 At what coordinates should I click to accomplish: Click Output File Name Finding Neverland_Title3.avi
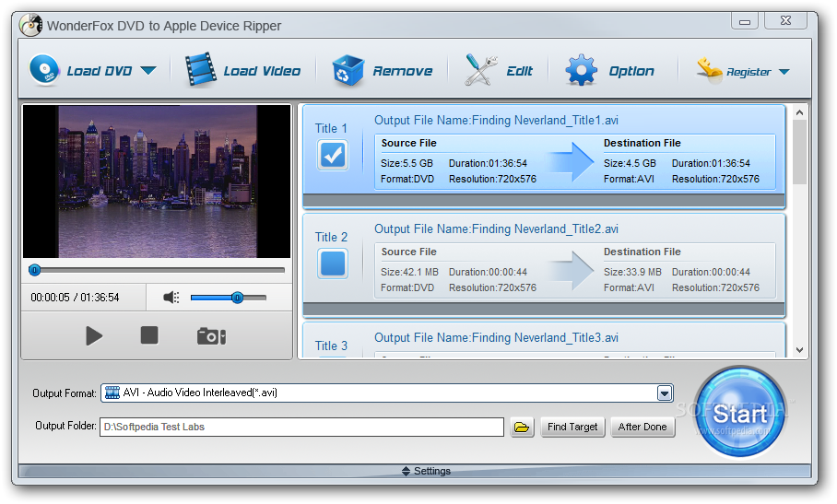(x=496, y=338)
